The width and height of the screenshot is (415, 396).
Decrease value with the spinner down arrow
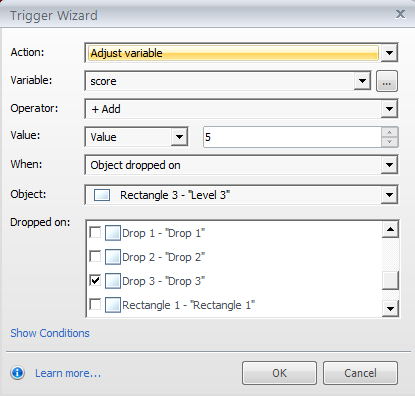coord(390,142)
